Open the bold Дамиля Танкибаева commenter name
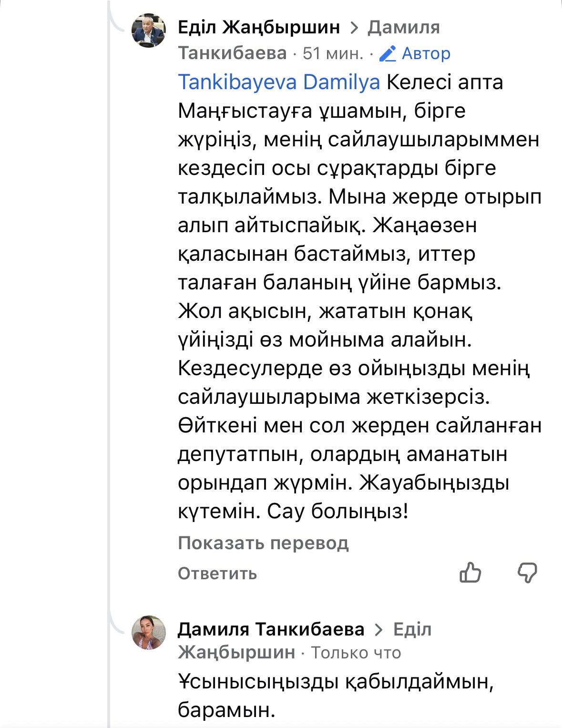This screenshot has height=728, width=562. [271, 630]
